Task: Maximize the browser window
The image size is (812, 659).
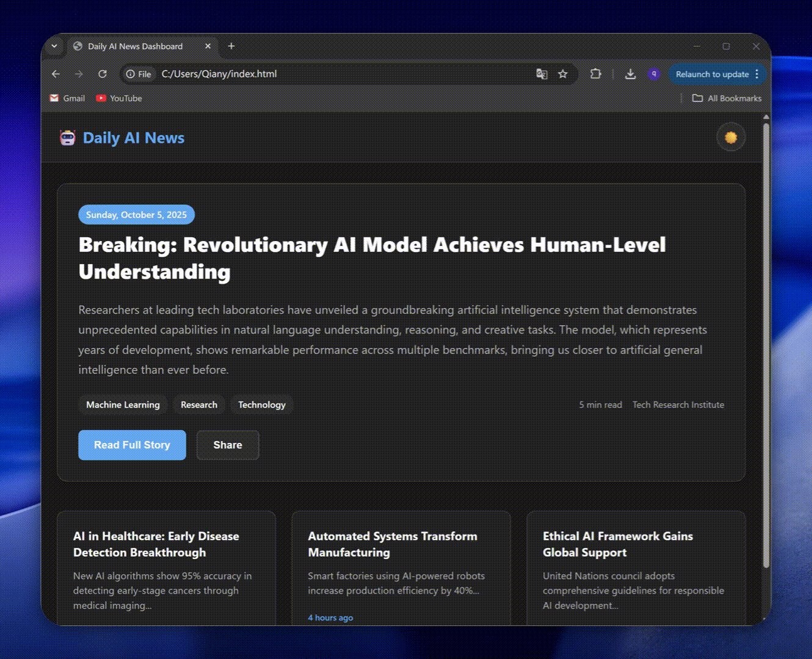Action: click(726, 46)
